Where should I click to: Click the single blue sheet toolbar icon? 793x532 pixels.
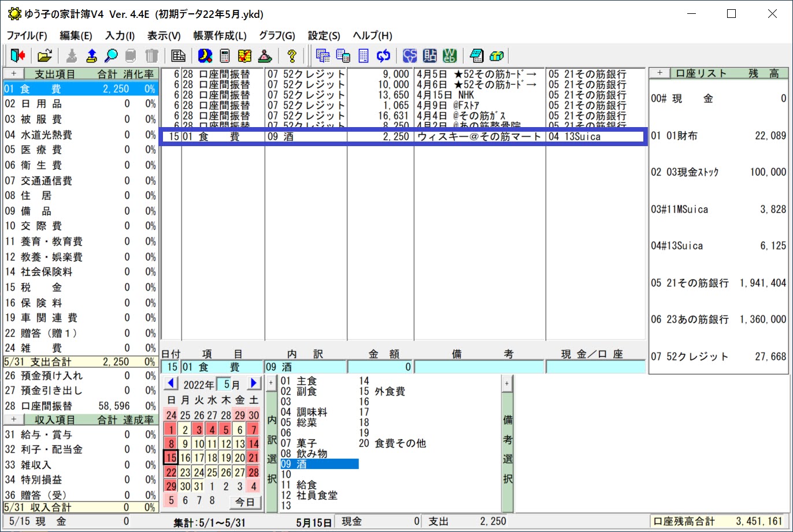click(x=363, y=56)
